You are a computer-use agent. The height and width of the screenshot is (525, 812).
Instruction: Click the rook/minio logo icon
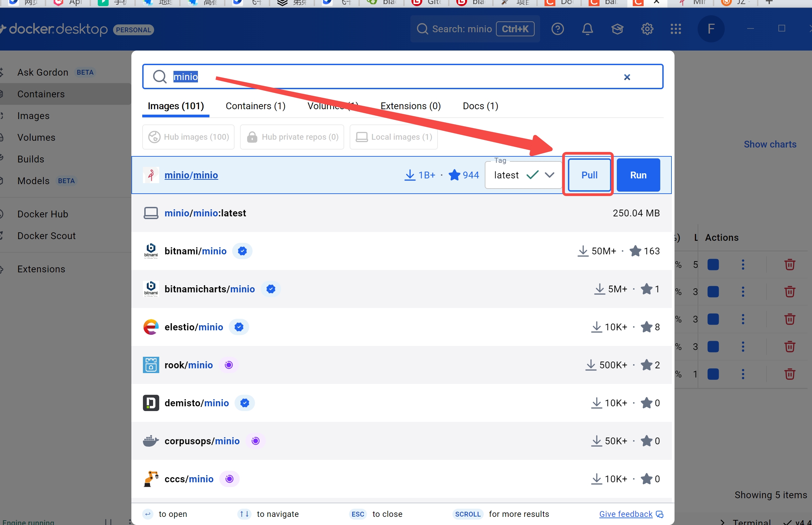coord(151,365)
